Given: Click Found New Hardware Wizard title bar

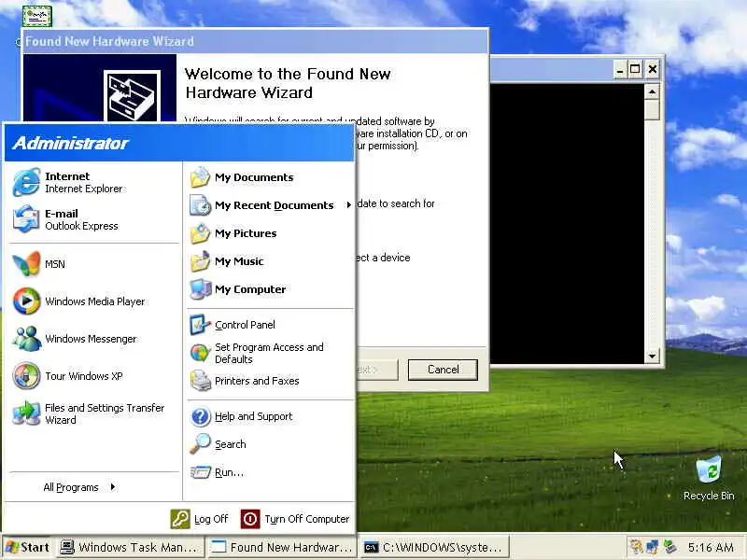Looking at the screenshot, I should pos(255,41).
